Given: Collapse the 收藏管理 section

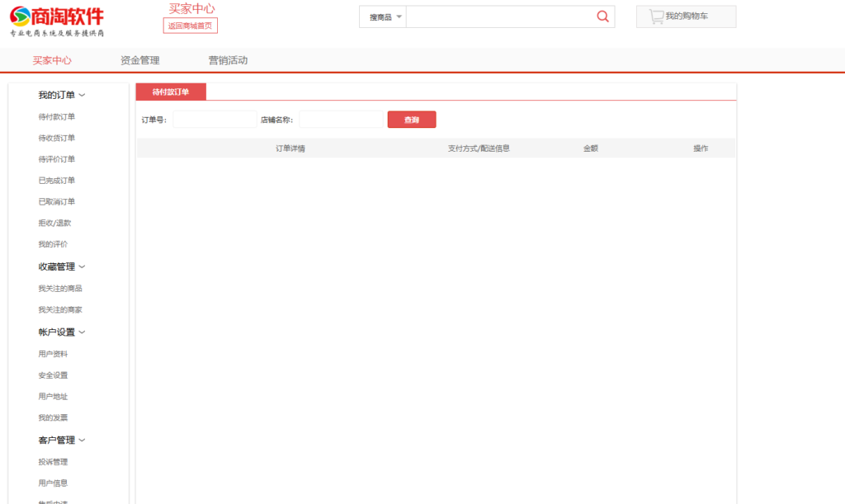Looking at the screenshot, I should (56, 266).
